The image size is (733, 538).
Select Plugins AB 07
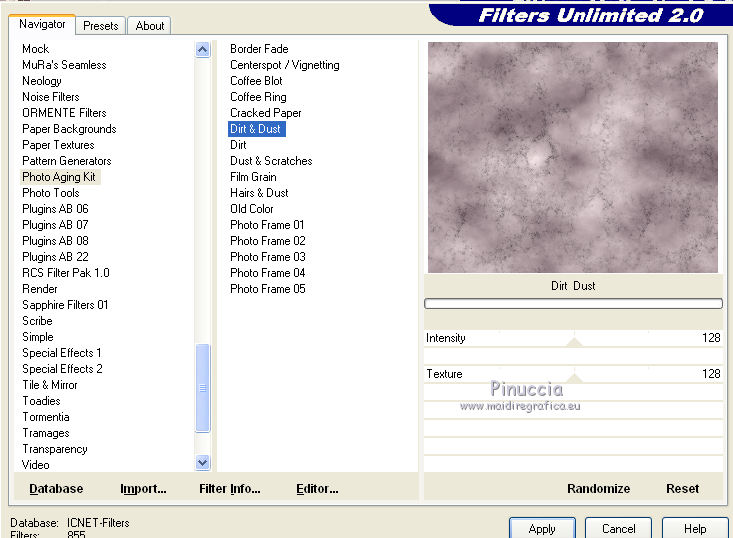[55, 225]
